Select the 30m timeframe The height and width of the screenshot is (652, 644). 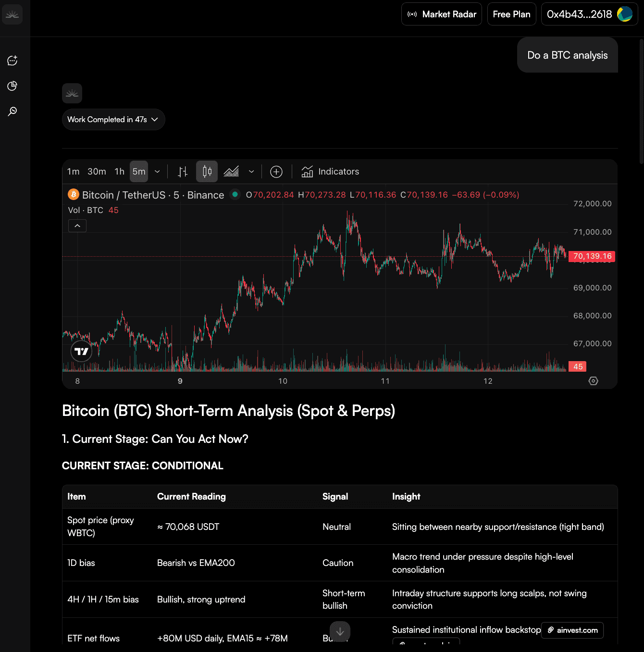[x=97, y=172]
